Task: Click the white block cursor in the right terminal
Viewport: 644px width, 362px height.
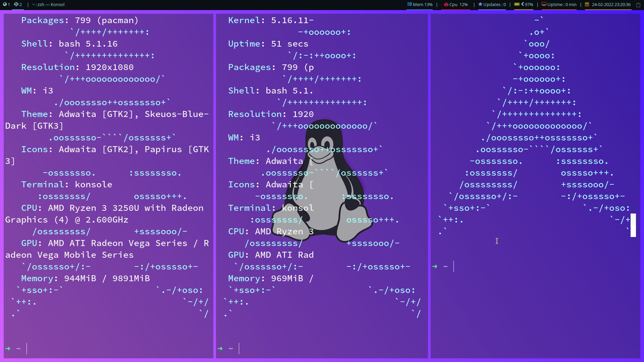Action: pyautogui.click(x=633, y=225)
